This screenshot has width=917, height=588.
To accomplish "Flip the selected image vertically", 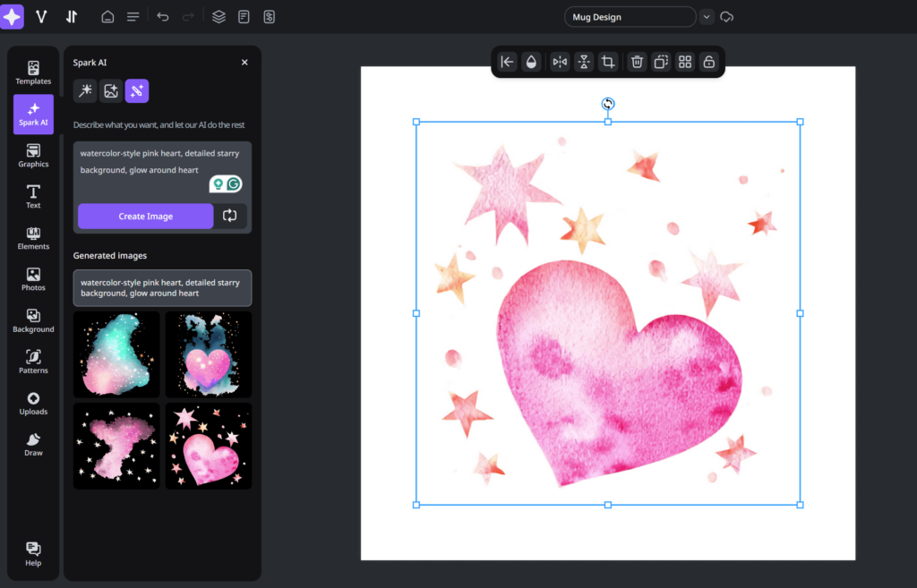I will (x=583, y=62).
